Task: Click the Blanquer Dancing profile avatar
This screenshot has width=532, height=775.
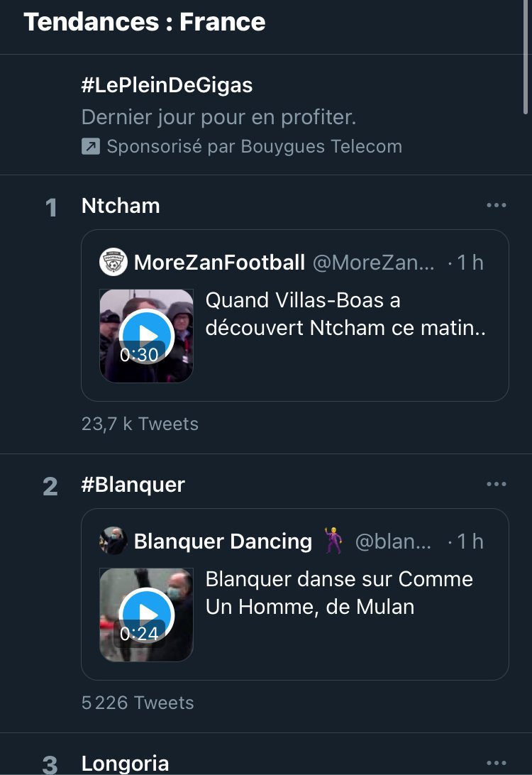Action: point(113,542)
